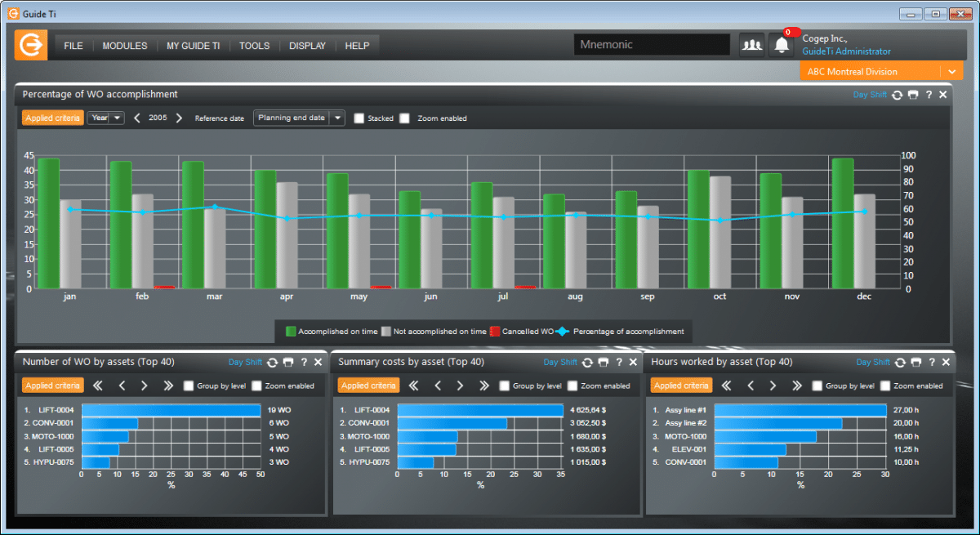Open help for Hours worked by asset
Screen dimensions: 980x535
pos(932,362)
